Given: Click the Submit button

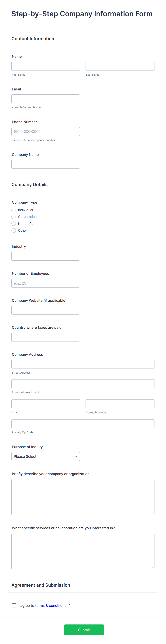Looking at the screenshot, I should 84,630.
